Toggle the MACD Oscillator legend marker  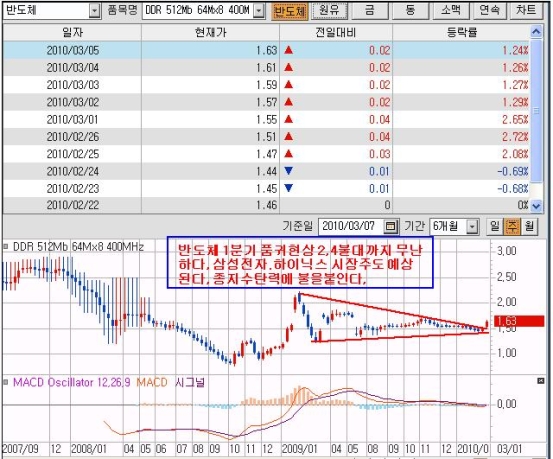5,382
